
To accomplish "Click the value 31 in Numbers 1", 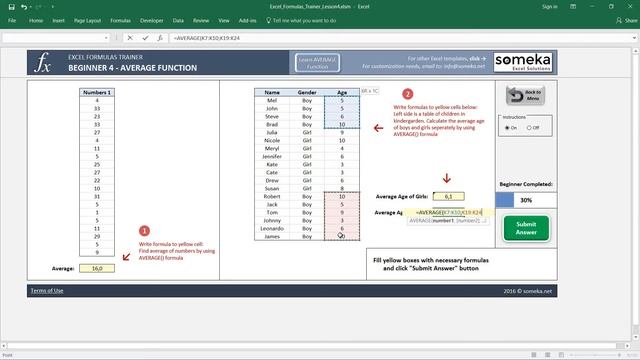I will (97, 197).
